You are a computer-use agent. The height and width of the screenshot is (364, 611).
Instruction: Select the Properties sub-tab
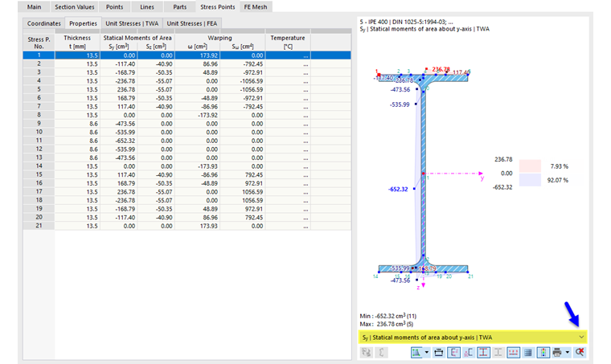(x=83, y=23)
